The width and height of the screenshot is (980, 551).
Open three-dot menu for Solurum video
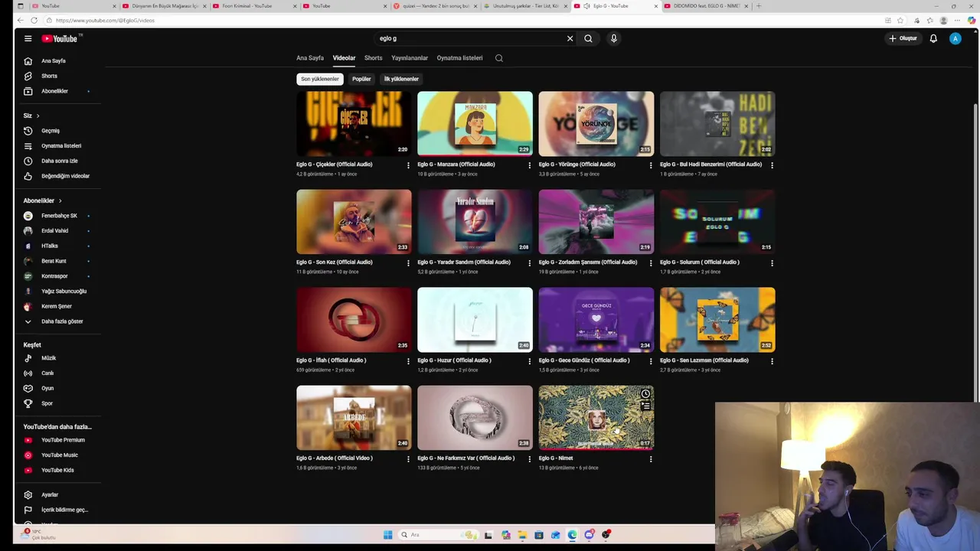pos(772,262)
